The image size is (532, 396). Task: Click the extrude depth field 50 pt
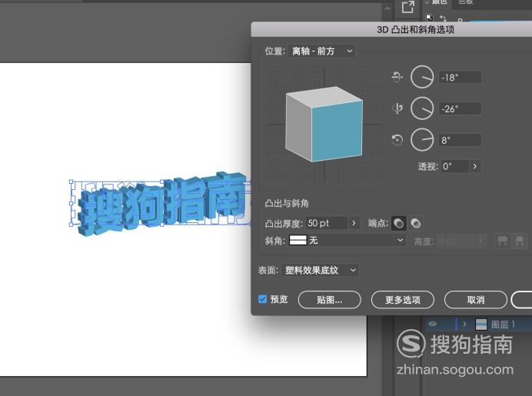tap(327, 223)
